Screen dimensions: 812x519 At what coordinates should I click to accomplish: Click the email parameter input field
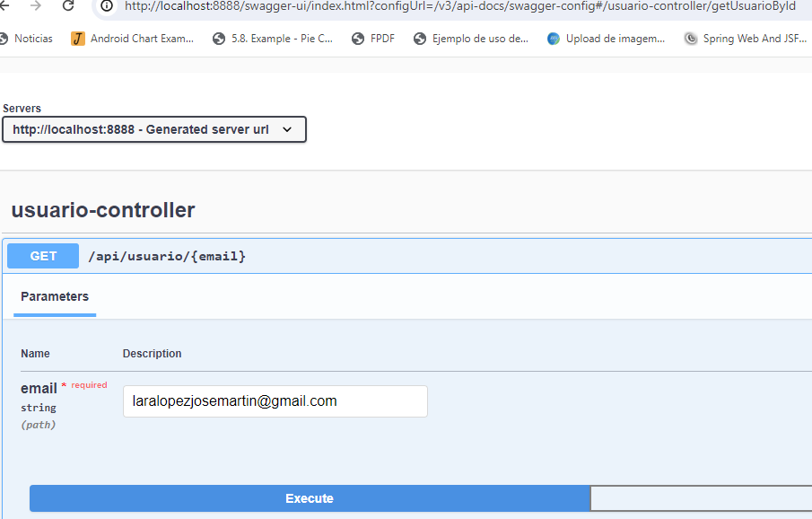tap(275, 401)
